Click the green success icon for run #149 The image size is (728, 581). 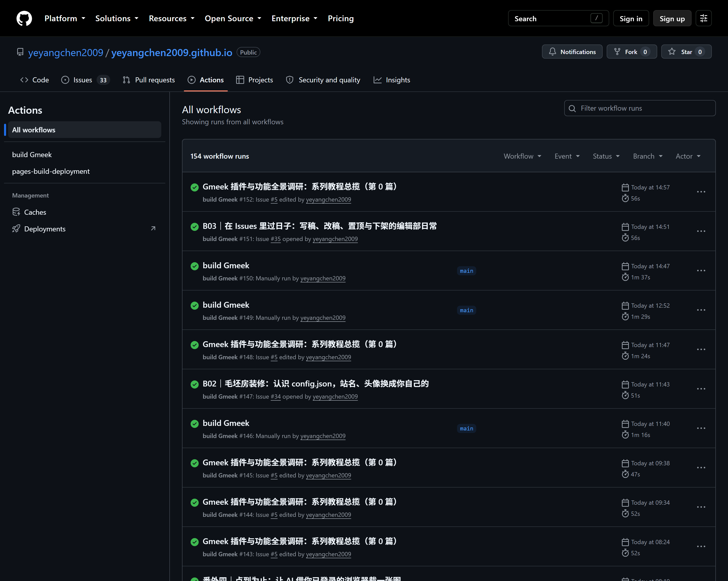click(x=194, y=306)
